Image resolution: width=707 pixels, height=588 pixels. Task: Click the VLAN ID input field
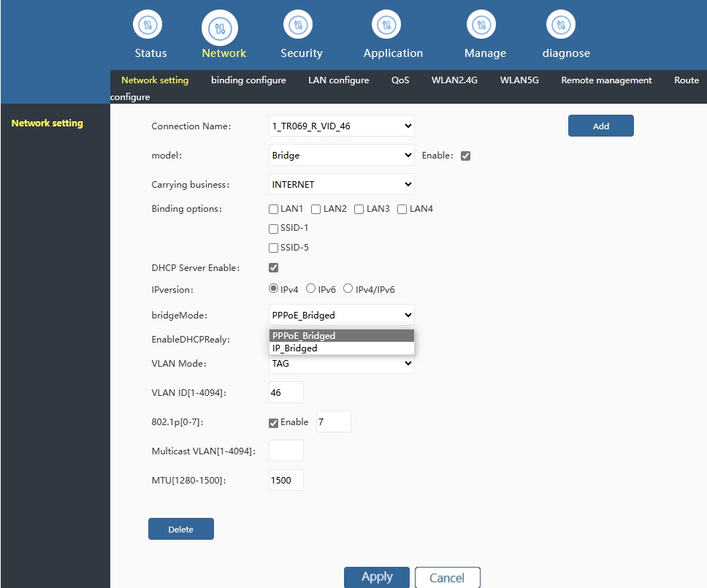tap(286, 392)
